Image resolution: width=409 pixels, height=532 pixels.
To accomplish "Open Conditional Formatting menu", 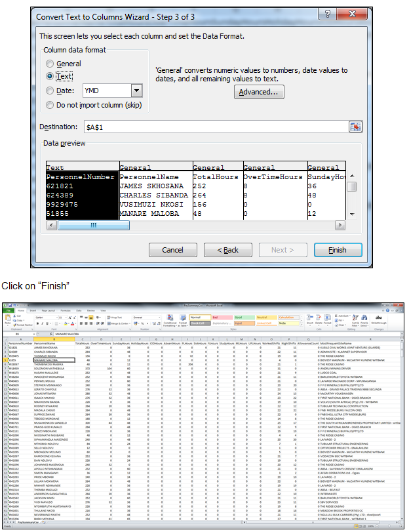I will pos(170,321).
